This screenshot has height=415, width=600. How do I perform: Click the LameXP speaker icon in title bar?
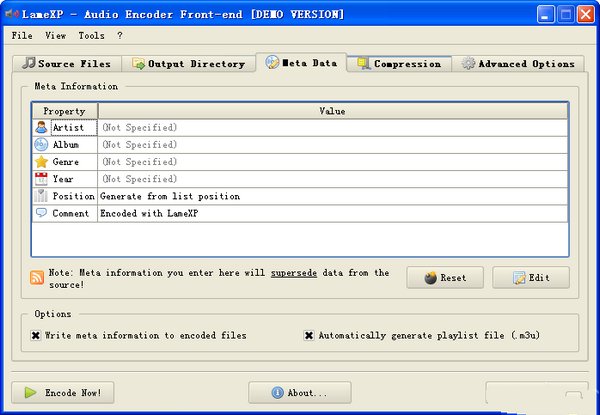pyautogui.click(x=12, y=14)
